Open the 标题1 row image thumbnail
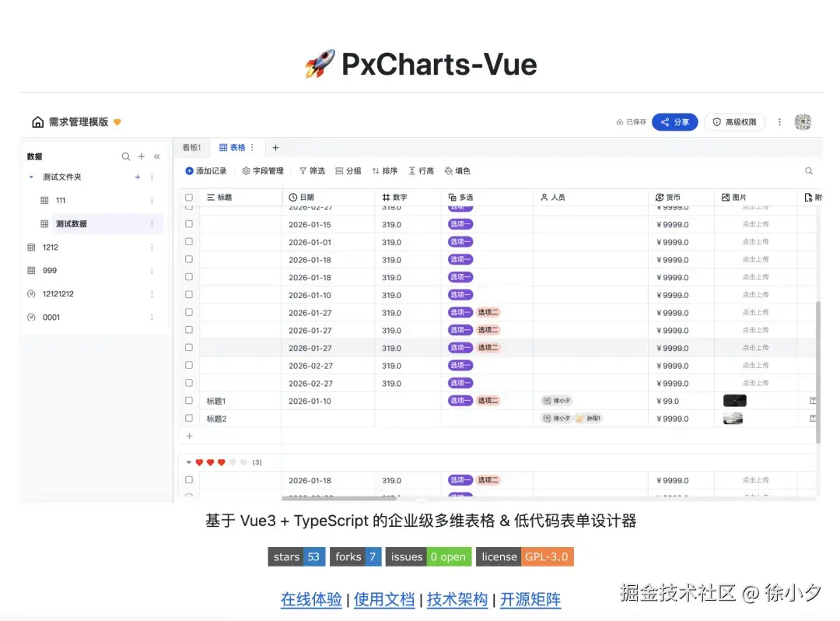Viewport: 840px width, 621px height. (x=734, y=401)
